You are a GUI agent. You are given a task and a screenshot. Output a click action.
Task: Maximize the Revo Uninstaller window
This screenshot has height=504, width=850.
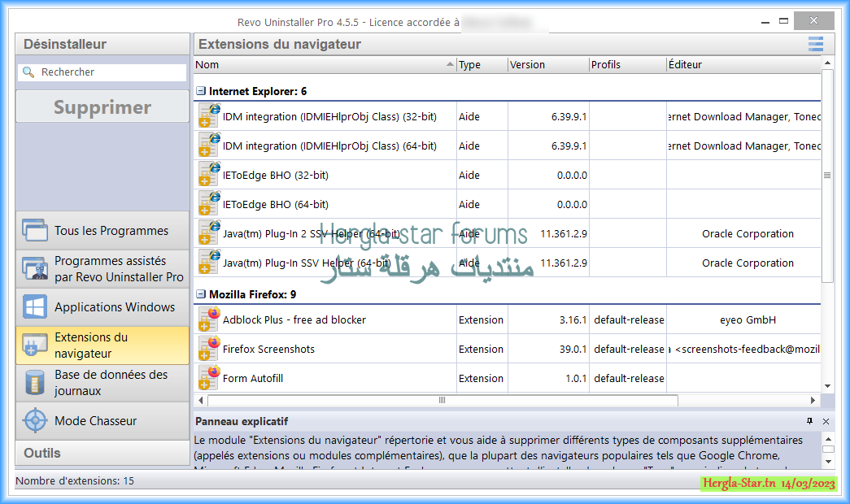pyautogui.click(x=784, y=21)
